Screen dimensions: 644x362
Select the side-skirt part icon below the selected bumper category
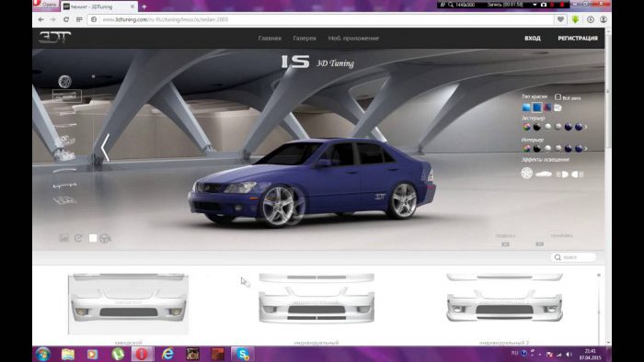65,112
